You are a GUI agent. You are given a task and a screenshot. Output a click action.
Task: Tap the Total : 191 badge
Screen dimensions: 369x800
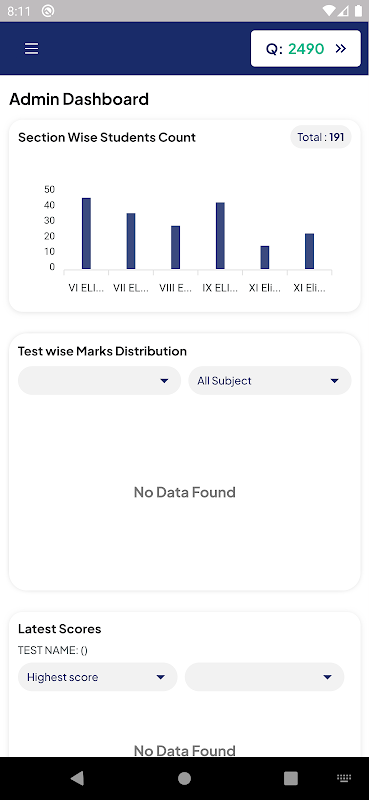pyautogui.click(x=321, y=137)
